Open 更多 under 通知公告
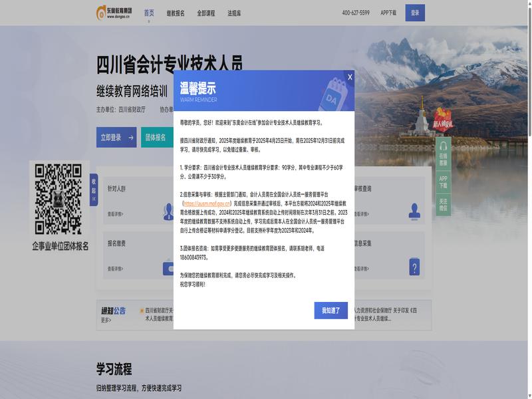This screenshot has height=399, width=532. [x=106, y=320]
